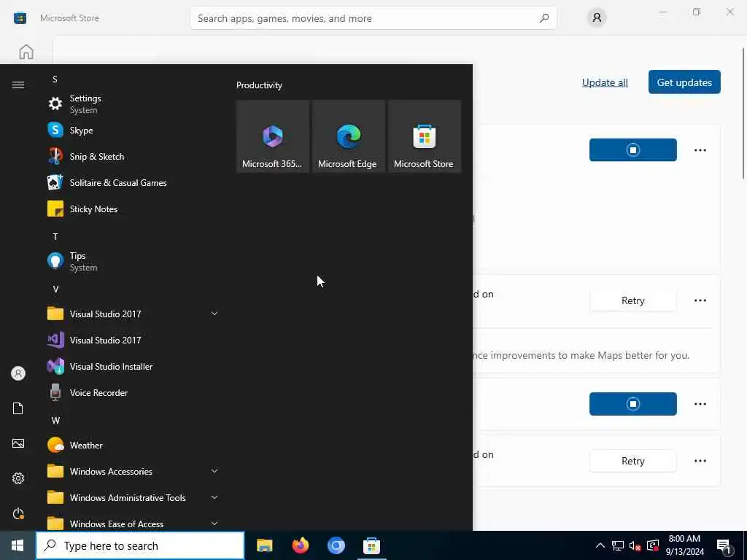
Task: Click Microsoft Store taskbar icon
Action: tap(371, 545)
